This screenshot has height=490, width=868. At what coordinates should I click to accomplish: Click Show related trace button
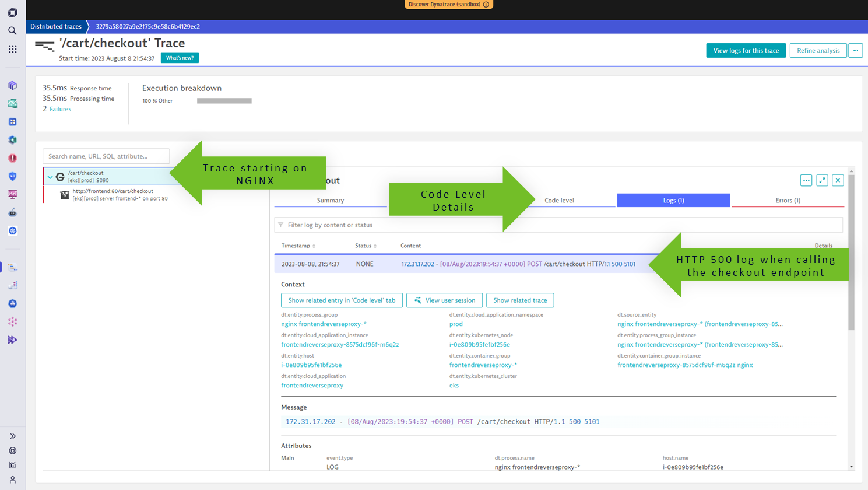coord(520,300)
